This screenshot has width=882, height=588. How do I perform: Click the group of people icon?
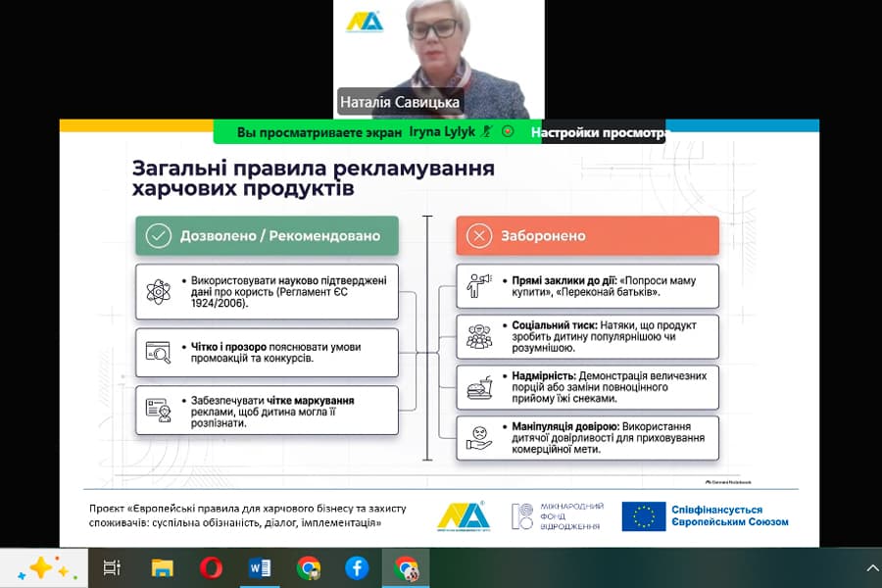click(x=479, y=336)
